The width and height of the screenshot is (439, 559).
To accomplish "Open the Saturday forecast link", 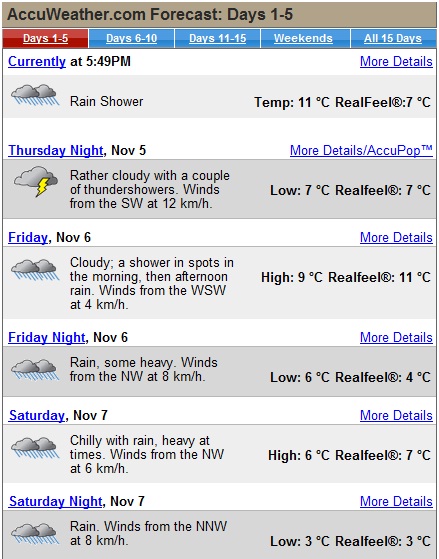I will [37, 415].
